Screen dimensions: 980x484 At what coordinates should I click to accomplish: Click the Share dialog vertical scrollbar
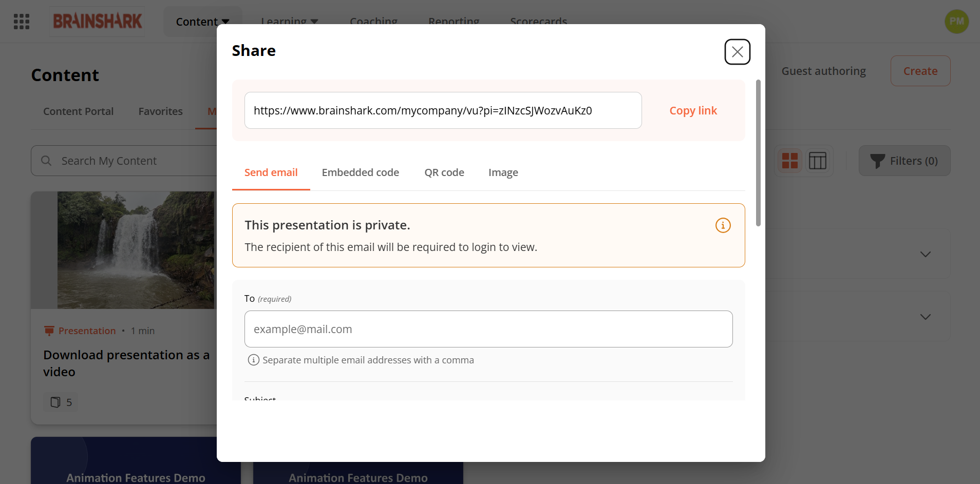[x=758, y=153]
